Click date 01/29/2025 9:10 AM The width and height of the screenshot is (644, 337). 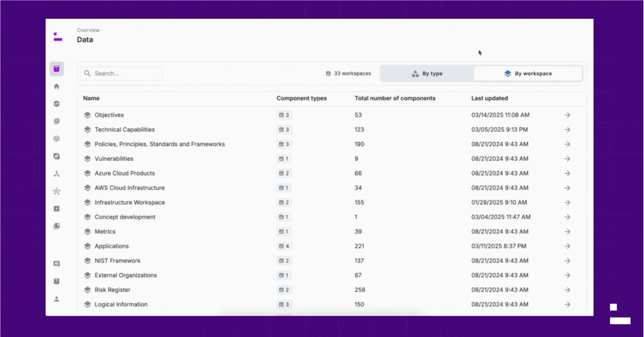coord(499,202)
